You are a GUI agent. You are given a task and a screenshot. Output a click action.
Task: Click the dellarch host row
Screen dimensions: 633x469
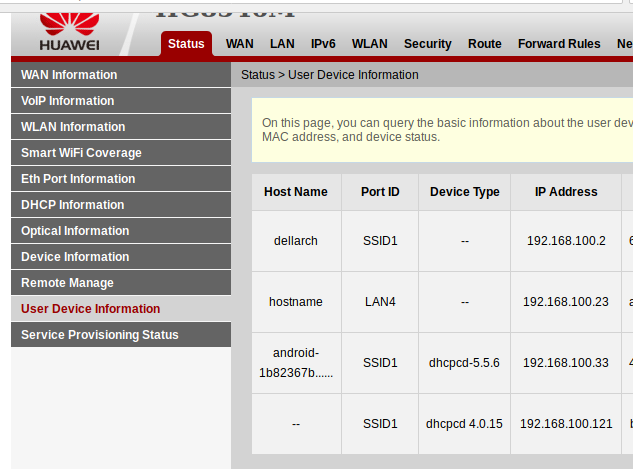pyautogui.click(x=295, y=241)
